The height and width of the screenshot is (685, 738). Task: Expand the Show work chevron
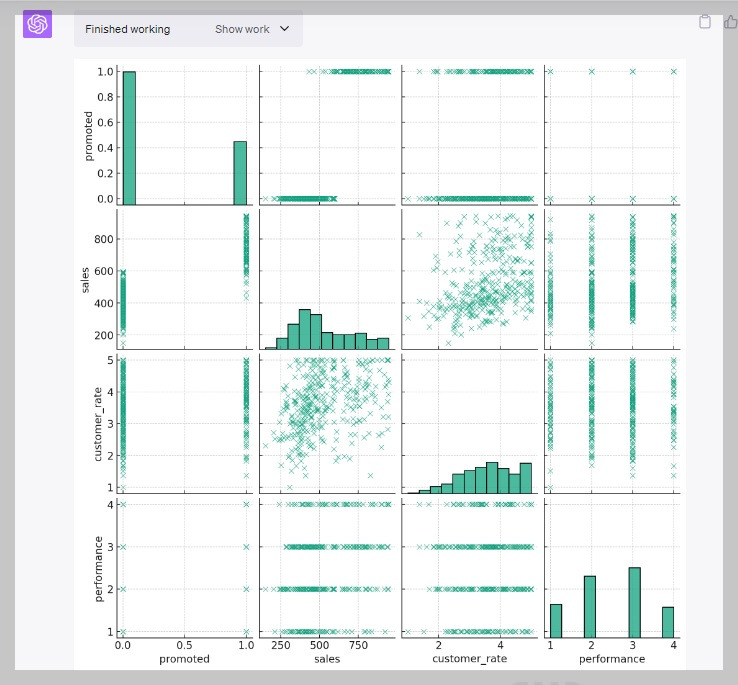[x=284, y=29]
